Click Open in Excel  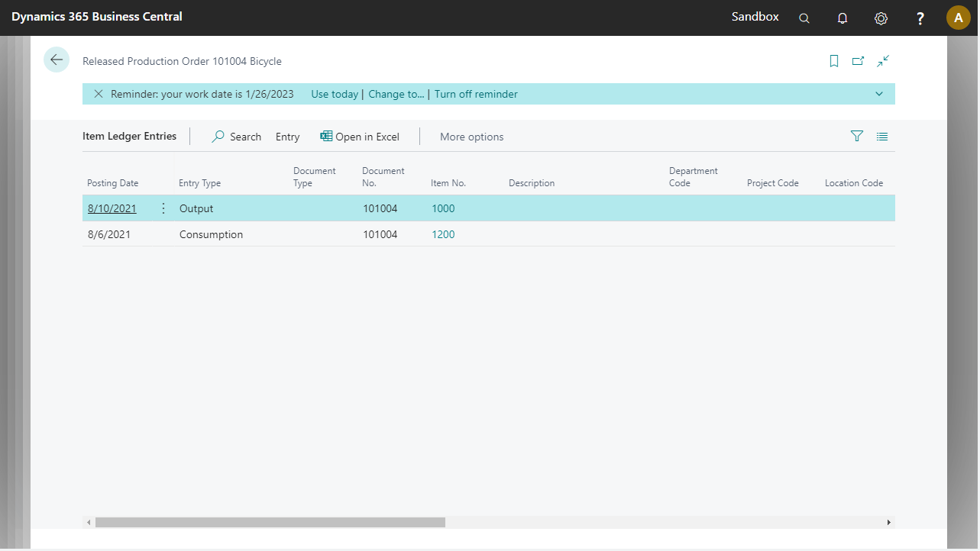click(360, 137)
